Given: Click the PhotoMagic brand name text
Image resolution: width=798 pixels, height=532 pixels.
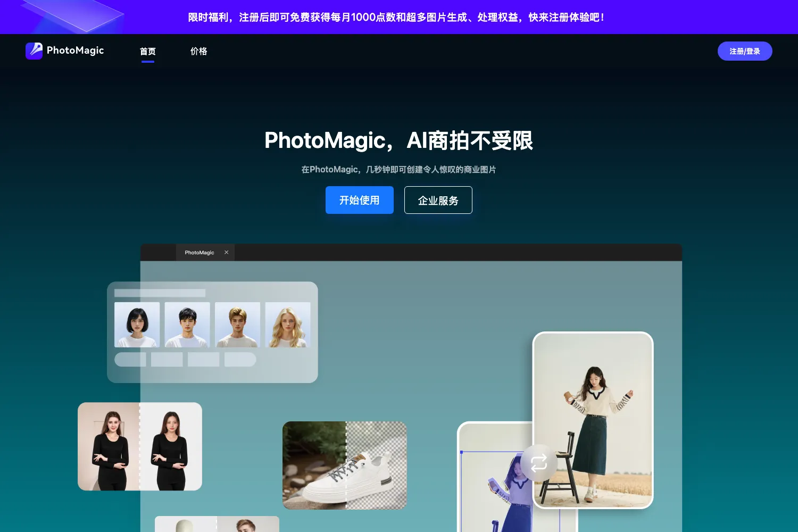Looking at the screenshot, I should 76,51.
